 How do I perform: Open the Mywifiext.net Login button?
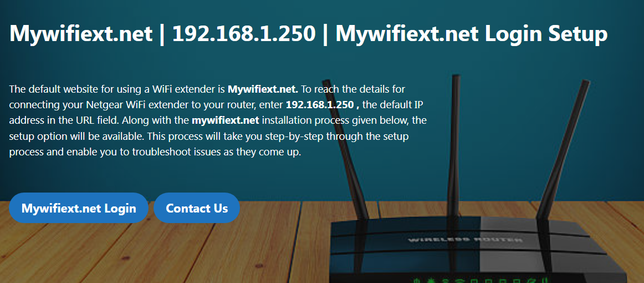click(x=79, y=208)
